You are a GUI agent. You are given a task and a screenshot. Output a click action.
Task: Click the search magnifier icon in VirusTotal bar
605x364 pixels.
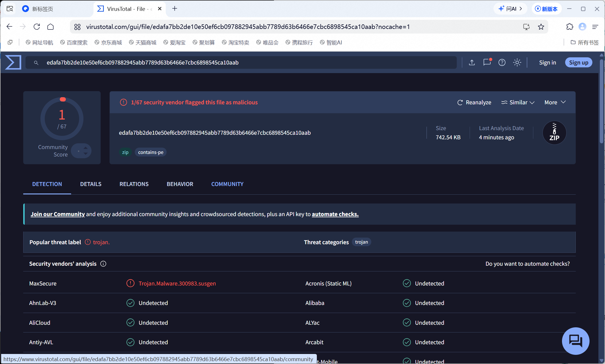coord(36,62)
